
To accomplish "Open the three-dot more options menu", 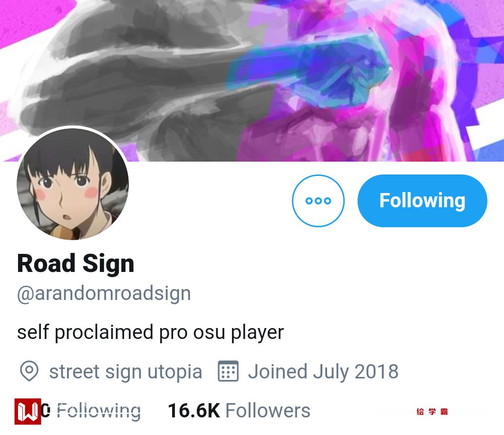I will (x=318, y=201).
